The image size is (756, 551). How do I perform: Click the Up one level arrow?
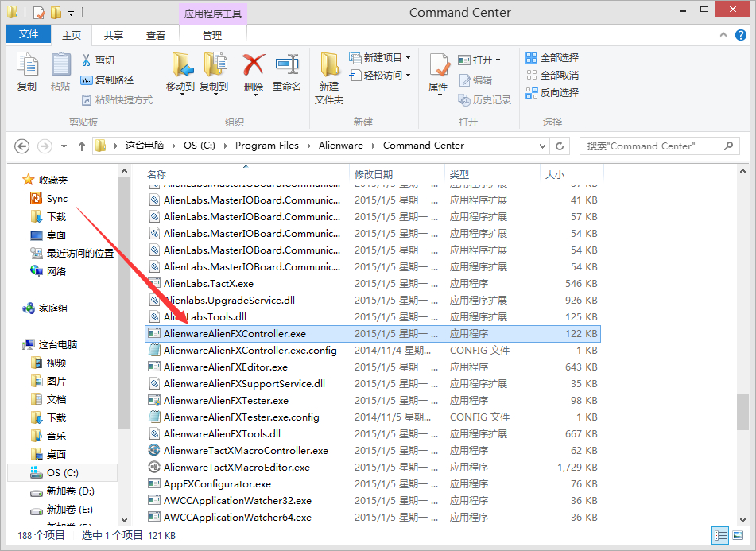click(82, 146)
